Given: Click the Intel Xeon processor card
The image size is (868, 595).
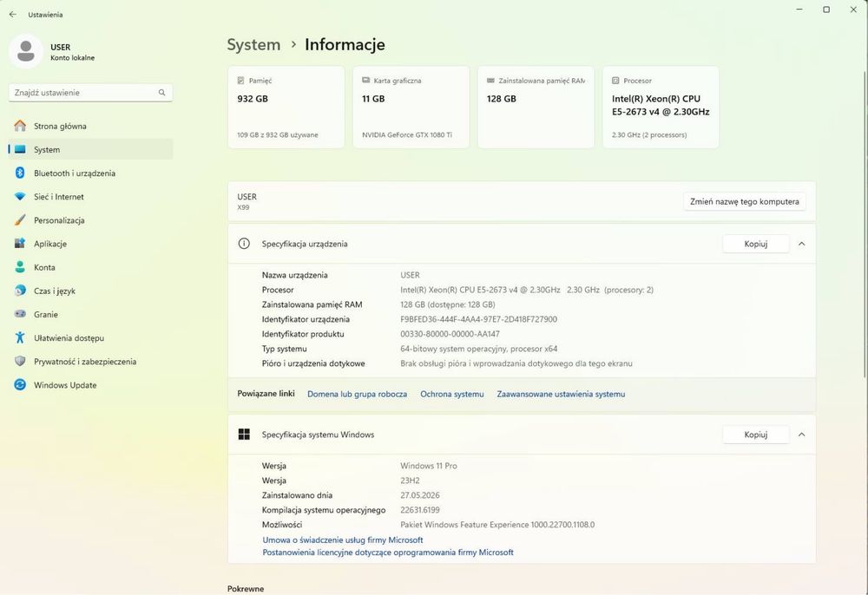Looking at the screenshot, I should point(661,108).
